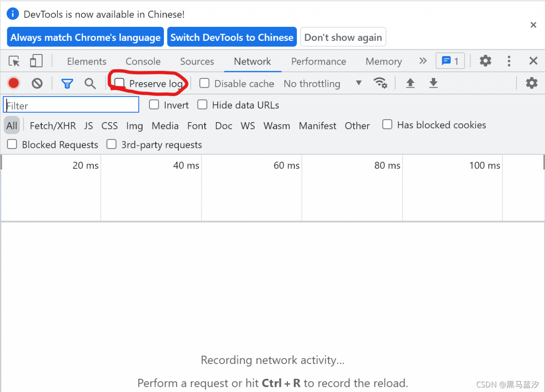Viewport: 545px width, 392px height.
Task: Check Has blocked cookies
Action: pyautogui.click(x=387, y=124)
